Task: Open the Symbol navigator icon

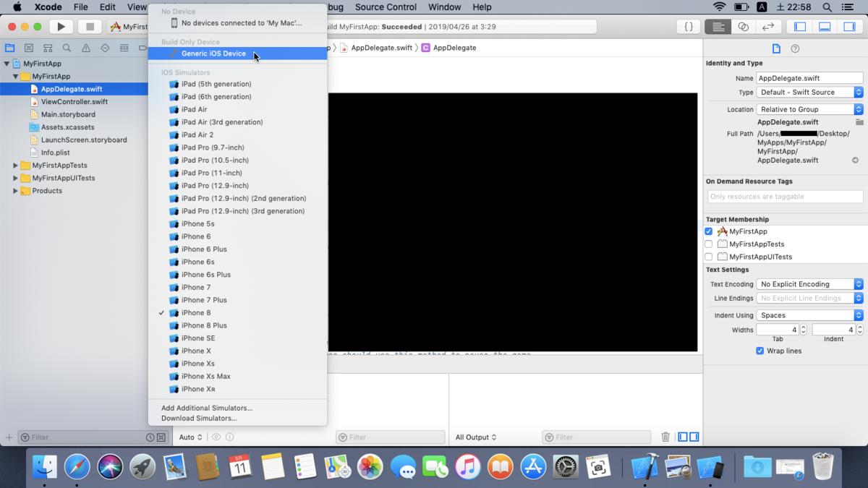Action: [48, 48]
